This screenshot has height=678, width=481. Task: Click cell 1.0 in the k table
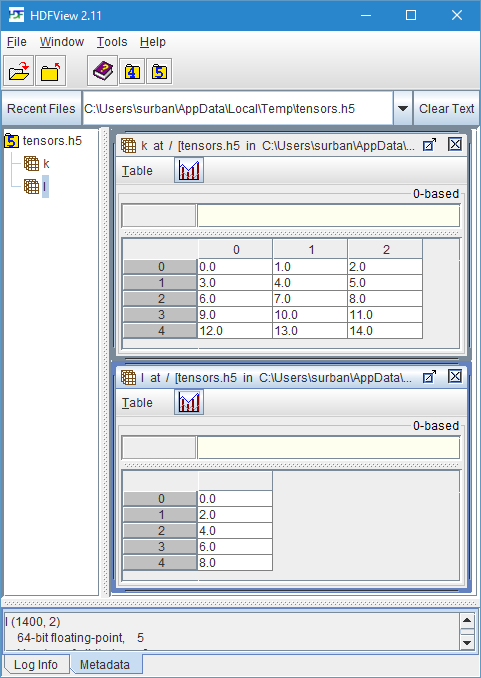pyautogui.click(x=310, y=267)
